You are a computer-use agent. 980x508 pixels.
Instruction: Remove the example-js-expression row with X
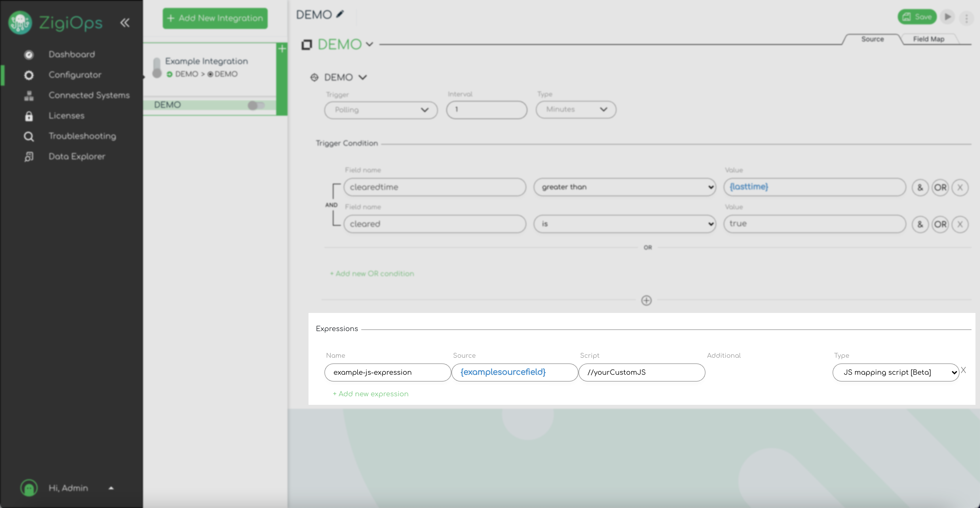tap(963, 370)
